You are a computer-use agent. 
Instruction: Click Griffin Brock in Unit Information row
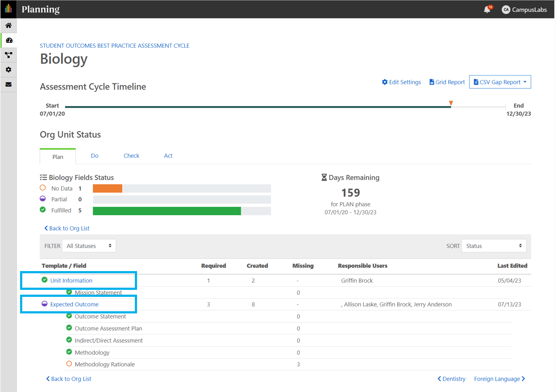click(357, 280)
